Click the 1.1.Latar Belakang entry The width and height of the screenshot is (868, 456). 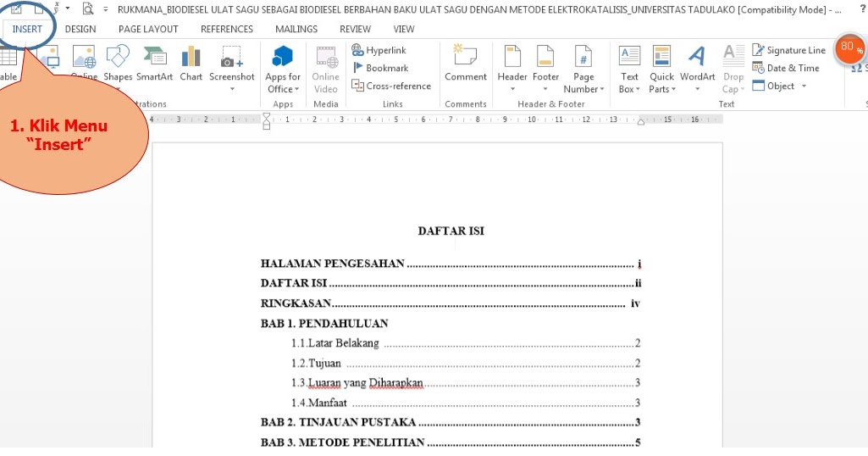(x=466, y=343)
